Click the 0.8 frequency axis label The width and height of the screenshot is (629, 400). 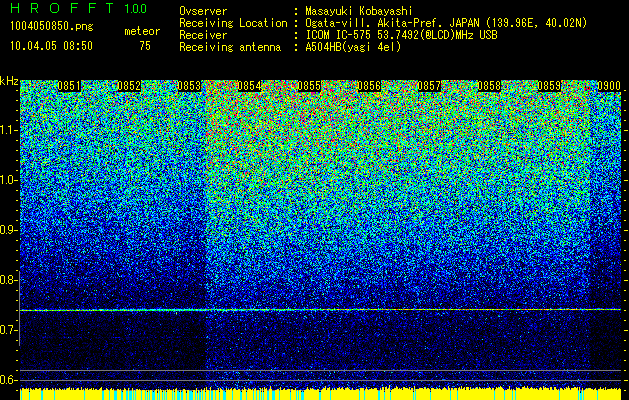click(9, 280)
